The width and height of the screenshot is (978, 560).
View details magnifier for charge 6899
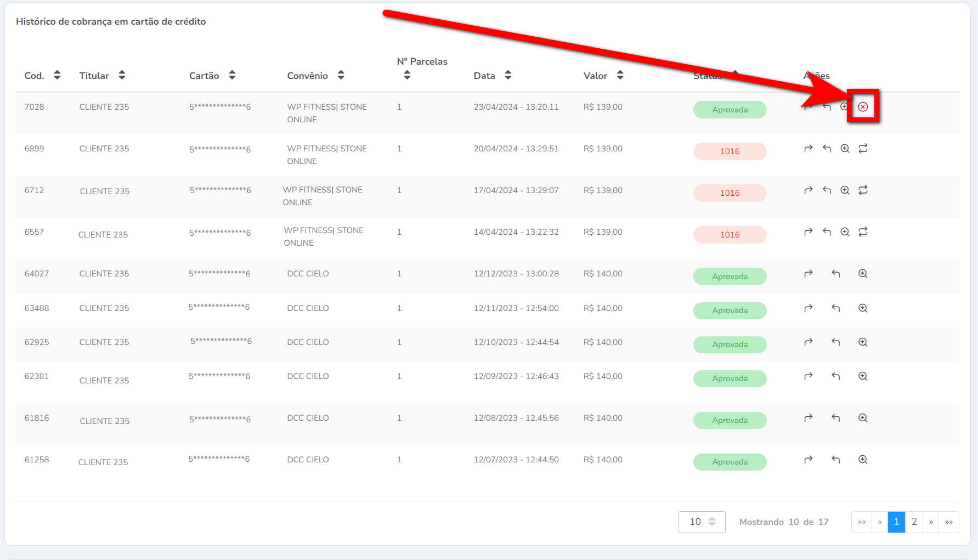pyautogui.click(x=845, y=149)
